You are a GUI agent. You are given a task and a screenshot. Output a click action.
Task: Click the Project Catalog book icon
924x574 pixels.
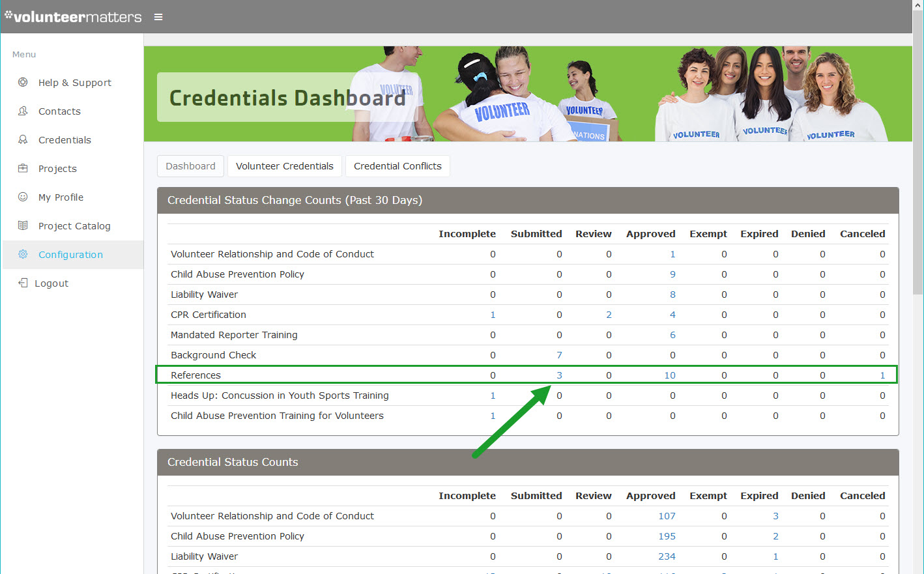click(23, 226)
